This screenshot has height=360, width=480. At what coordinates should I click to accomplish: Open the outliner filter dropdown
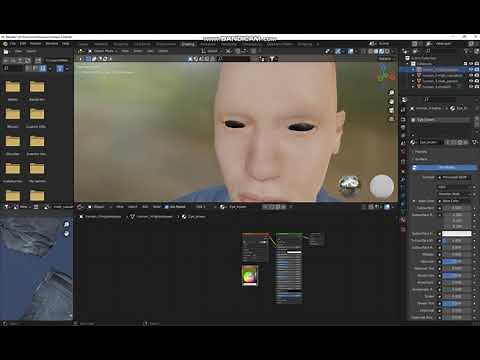[467, 51]
